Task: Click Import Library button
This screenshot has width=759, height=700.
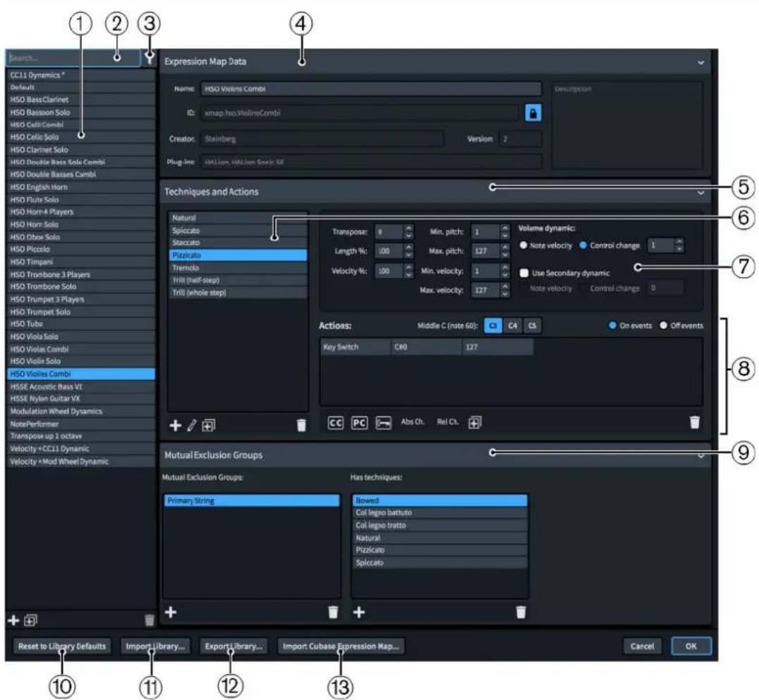Action: [155, 646]
